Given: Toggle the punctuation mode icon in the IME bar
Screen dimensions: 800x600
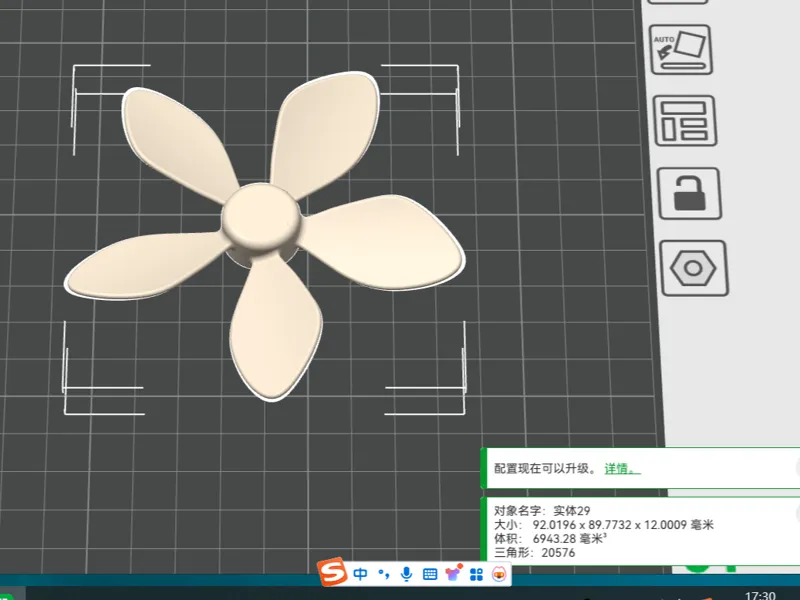Looking at the screenshot, I should [384, 574].
